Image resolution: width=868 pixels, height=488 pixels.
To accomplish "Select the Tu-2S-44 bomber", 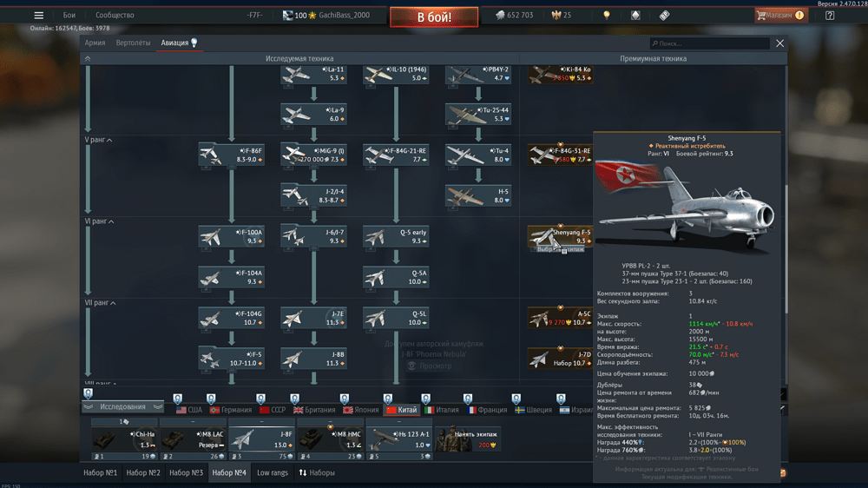I will tap(478, 115).
